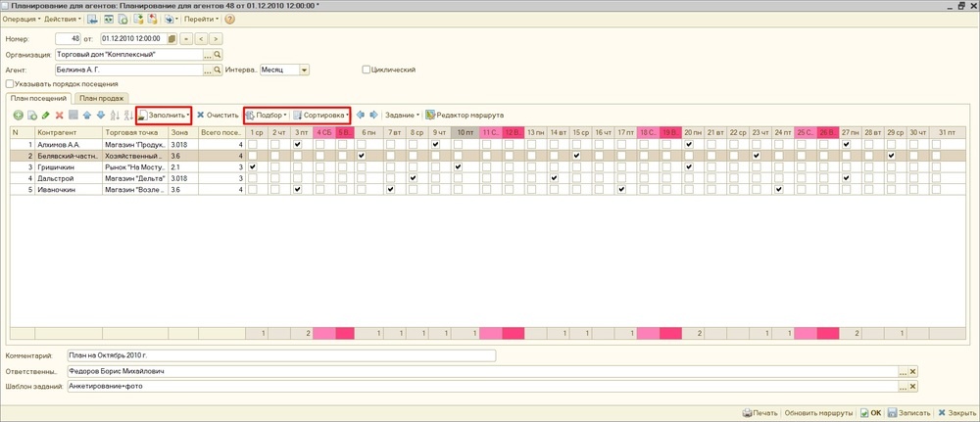
Task: Open the Редактор маршрута
Action: (465, 116)
